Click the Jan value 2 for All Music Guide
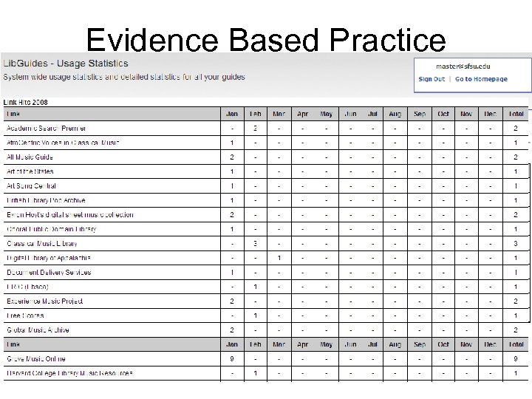532x399 pixels. pos(232,157)
